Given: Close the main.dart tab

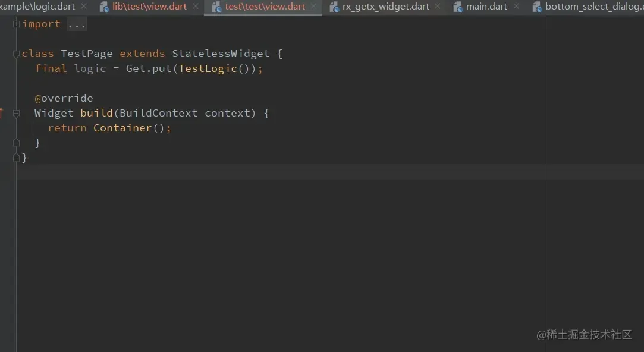Looking at the screenshot, I should [x=516, y=6].
